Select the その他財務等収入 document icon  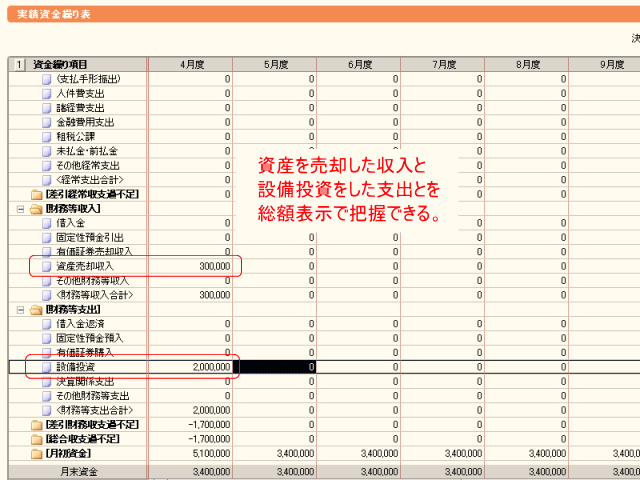point(47,281)
